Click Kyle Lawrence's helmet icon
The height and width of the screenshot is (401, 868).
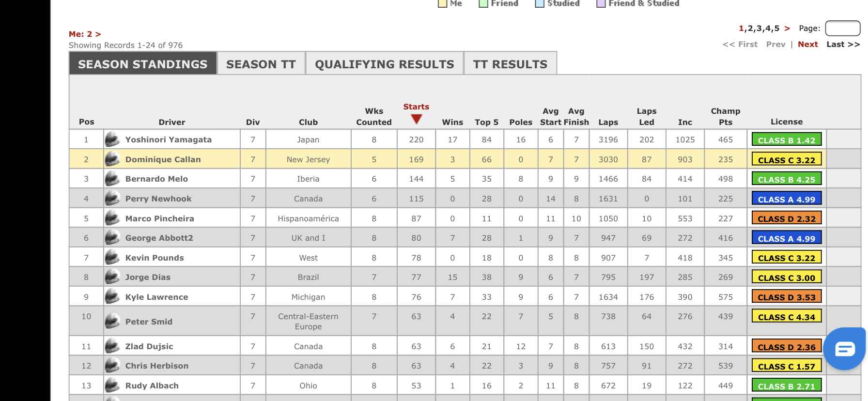(112, 296)
